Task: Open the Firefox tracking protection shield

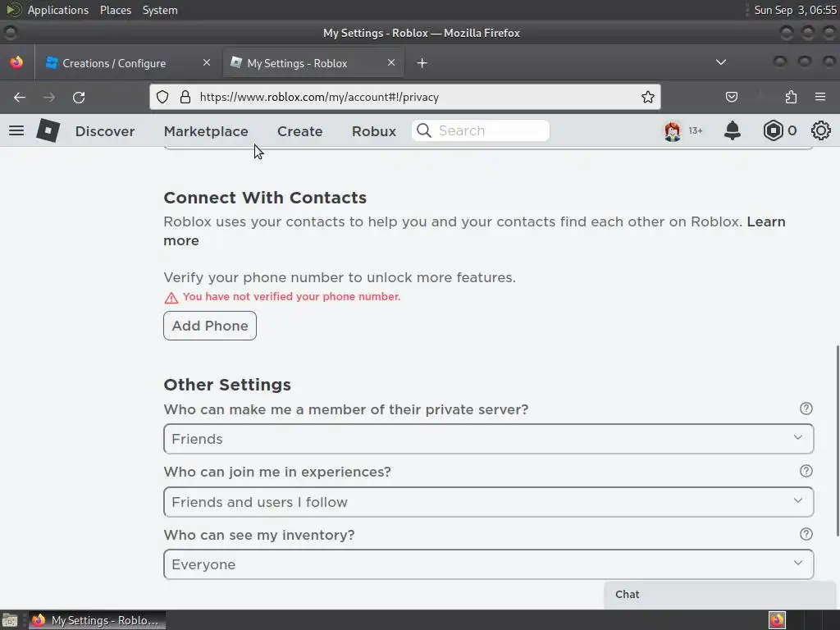Action: pos(162,97)
